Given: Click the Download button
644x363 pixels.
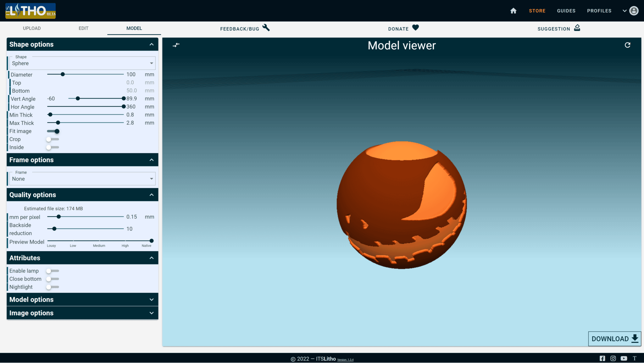Looking at the screenshot, I should click(x=614, y=339).
